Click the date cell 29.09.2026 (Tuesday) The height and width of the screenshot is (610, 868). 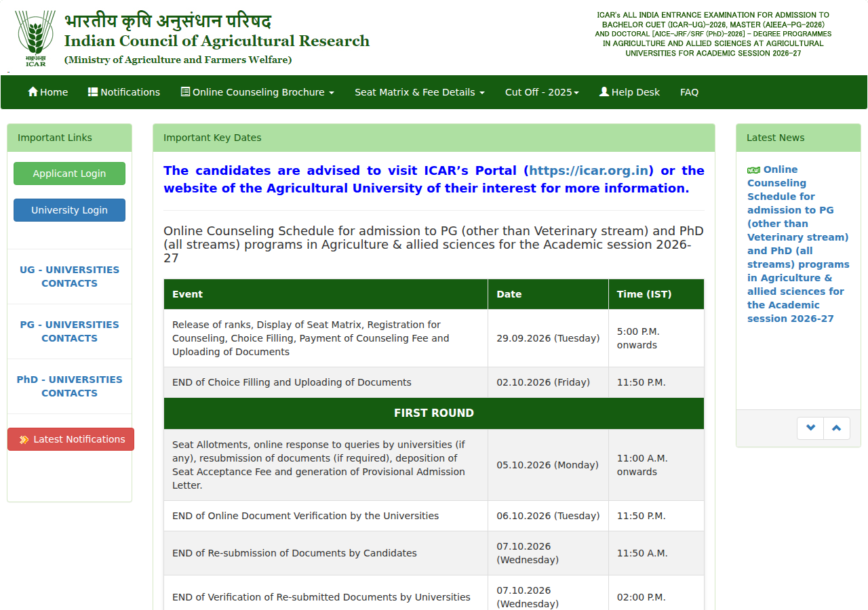(548, 338)
